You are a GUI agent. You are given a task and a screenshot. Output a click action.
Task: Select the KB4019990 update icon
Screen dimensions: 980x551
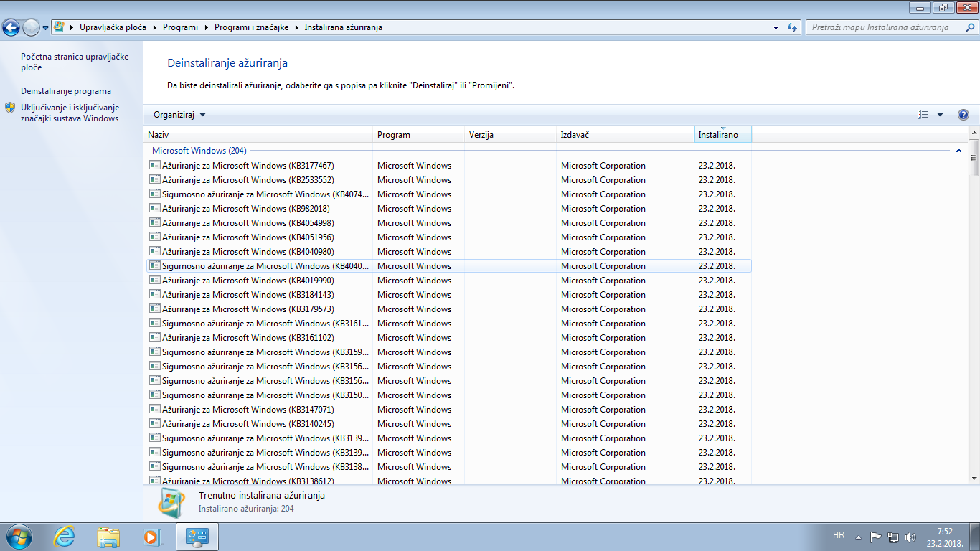154,280
